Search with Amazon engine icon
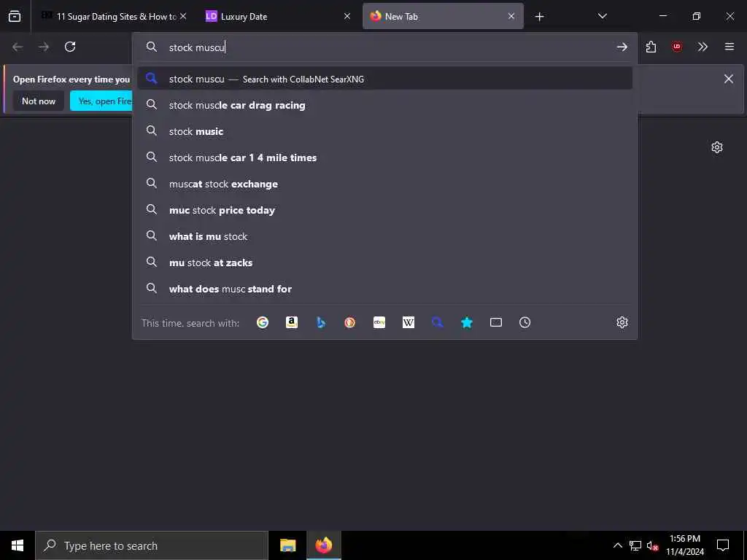Screen dimensions: 747x560 [x=292, y=322]
